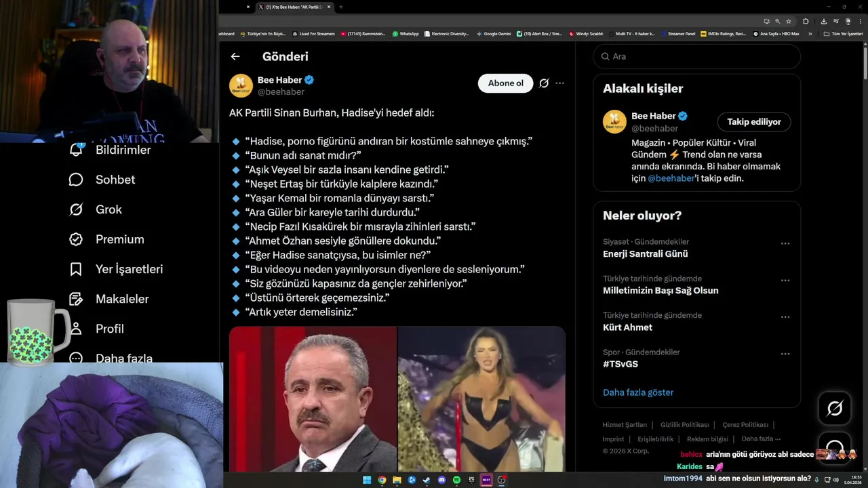868x488 pixels.
Task: Go back using the arrow beside Gönderi
Action: pyautogui.click(x=235, y=57)
